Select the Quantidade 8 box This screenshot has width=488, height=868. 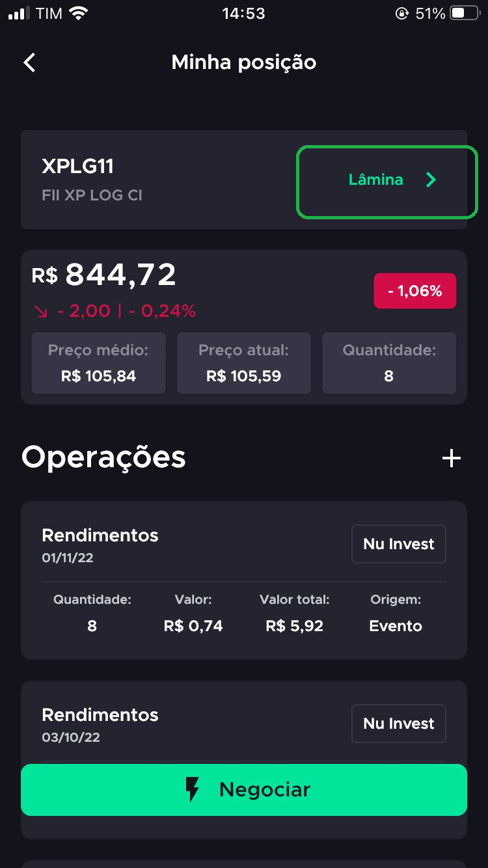coord(389,363)
